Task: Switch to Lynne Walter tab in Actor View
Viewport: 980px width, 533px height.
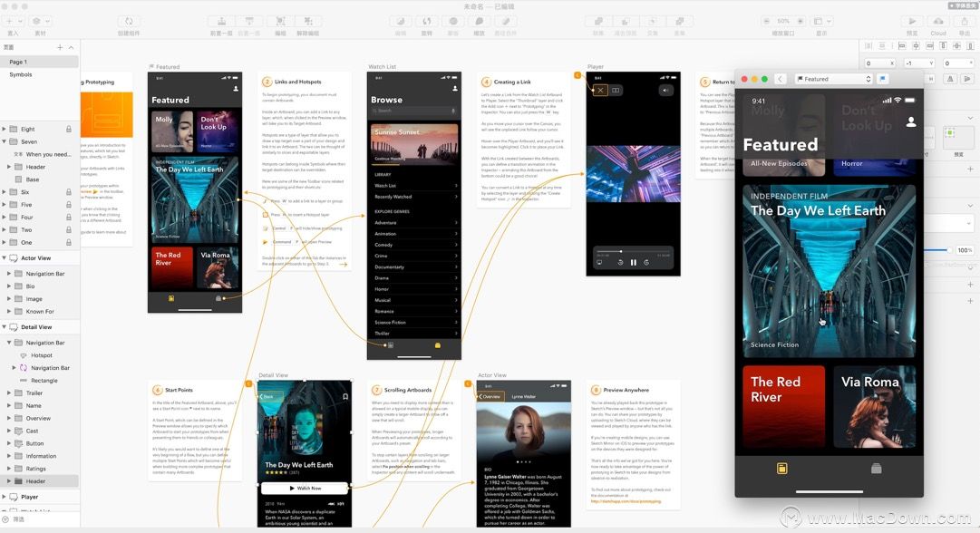Action: coord(524,396)
